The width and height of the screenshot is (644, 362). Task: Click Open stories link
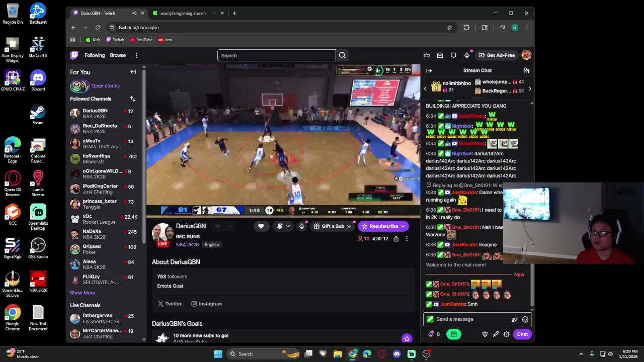click(106, 86)
